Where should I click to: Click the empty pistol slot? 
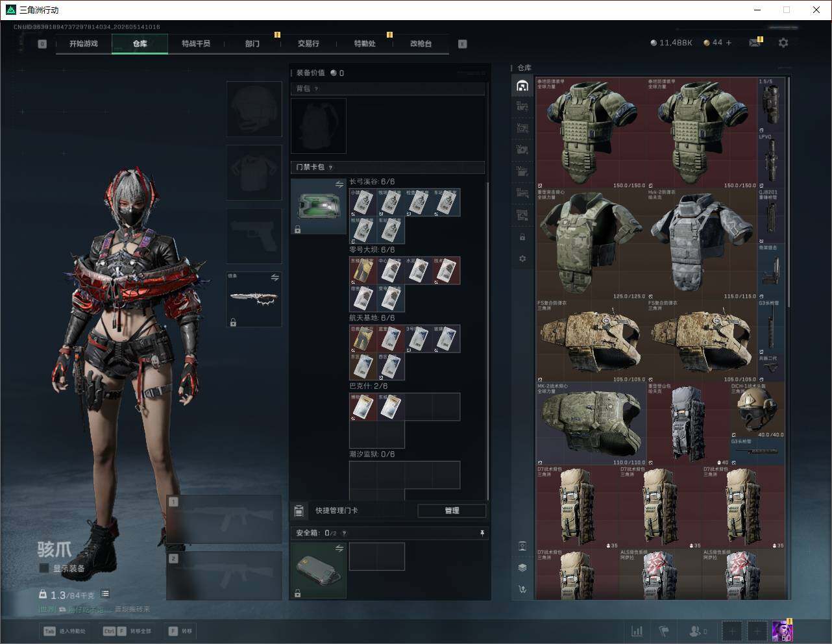[x=254, y=236]
